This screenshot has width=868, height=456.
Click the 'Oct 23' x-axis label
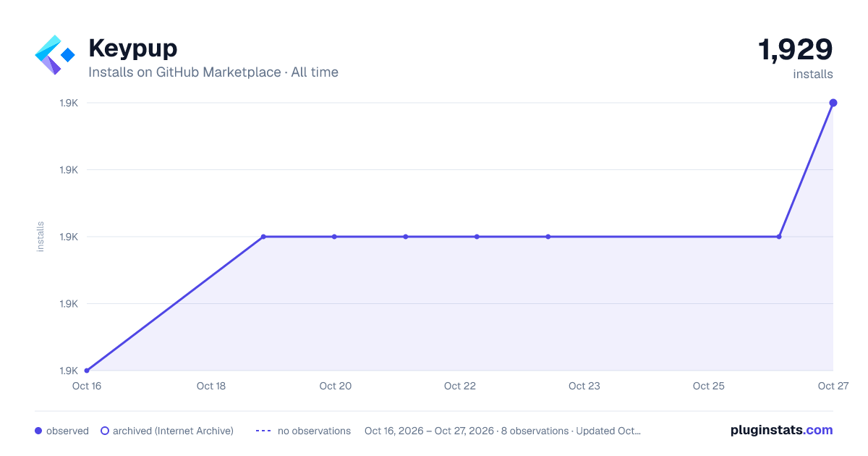pos(584,387)
